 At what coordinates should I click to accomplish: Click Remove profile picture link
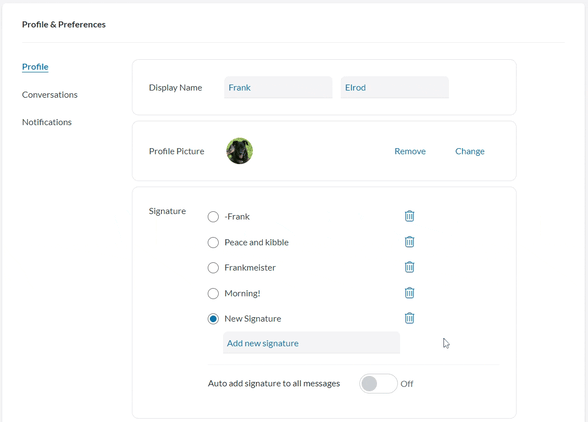pyautogui.click(x=410, y=151)
